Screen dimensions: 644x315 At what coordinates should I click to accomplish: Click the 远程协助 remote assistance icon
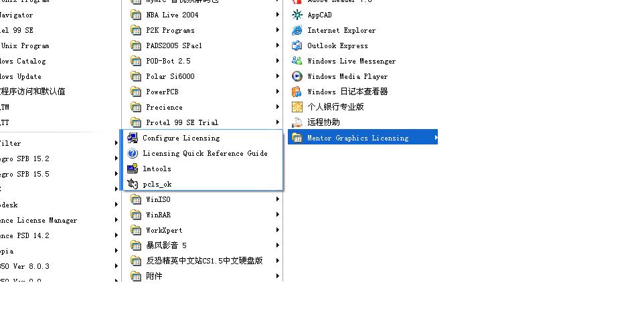coord(297,122)
